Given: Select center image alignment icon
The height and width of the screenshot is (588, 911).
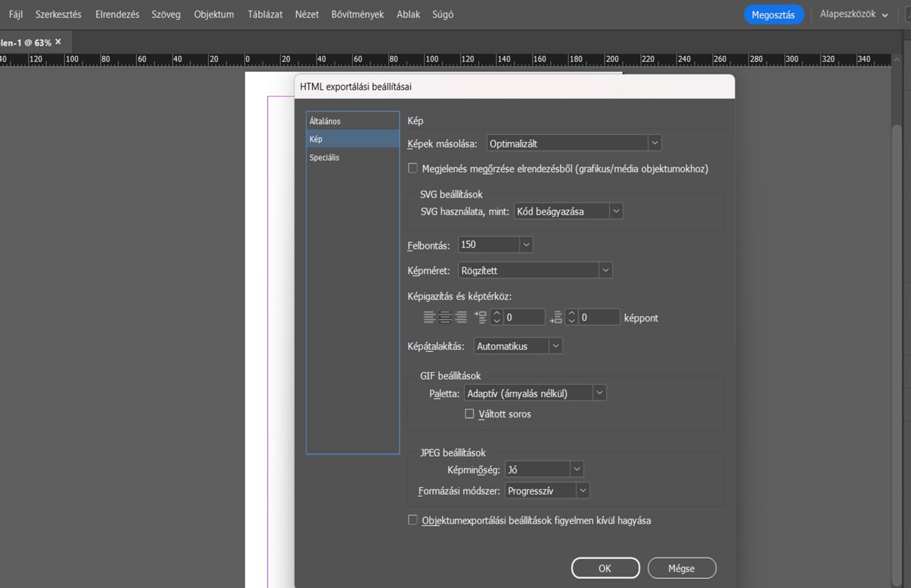Looking at the screenshot, I should [x=445, y=317].
